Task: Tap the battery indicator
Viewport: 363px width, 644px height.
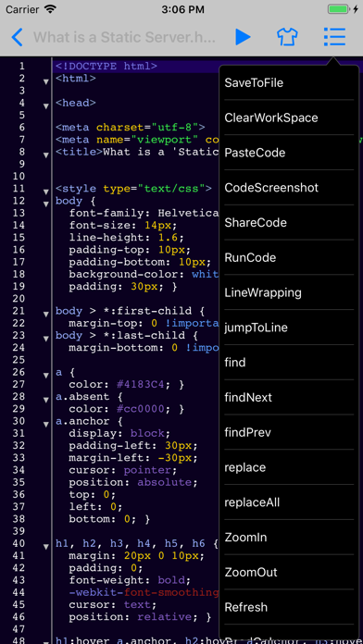Action: pyautogui.click(x=340, y=9)
